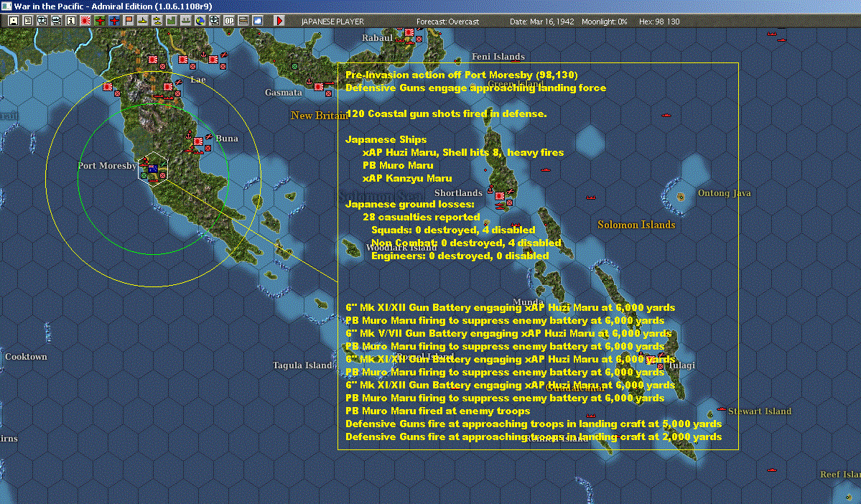861x504 pixels.
Task: Click the green land shape toolbar icon
Action: tap(172, 21)
